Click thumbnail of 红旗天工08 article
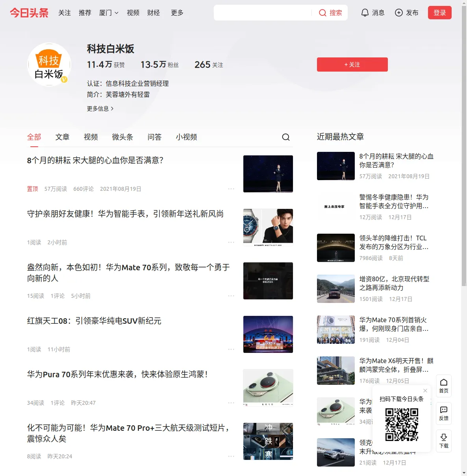Image resolution: width=467 pixels, height=476 pixels. (268, 334)
